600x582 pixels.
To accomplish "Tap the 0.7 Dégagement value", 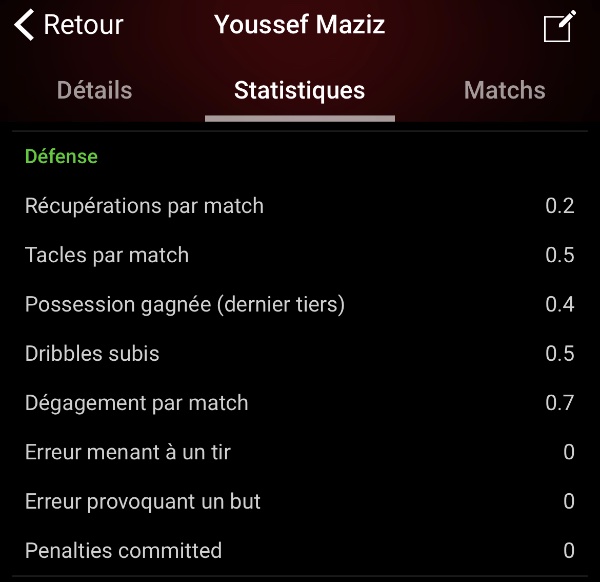I will click(x=560, y=403).
